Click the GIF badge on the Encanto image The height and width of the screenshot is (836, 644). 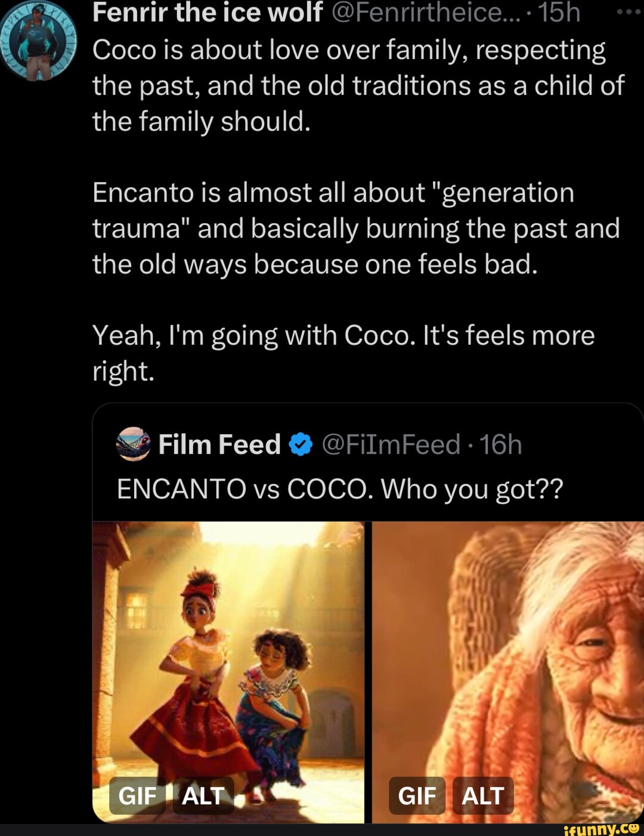click(137, 795)
